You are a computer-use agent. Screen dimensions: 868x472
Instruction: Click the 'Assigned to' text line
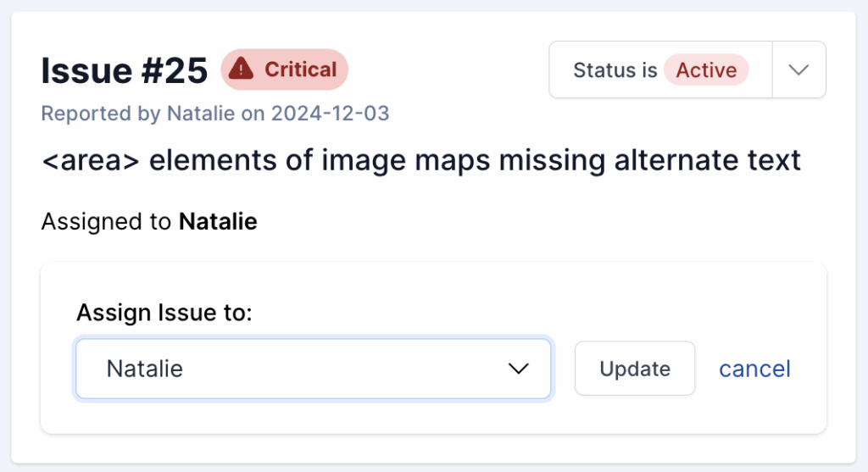point(108,222)
